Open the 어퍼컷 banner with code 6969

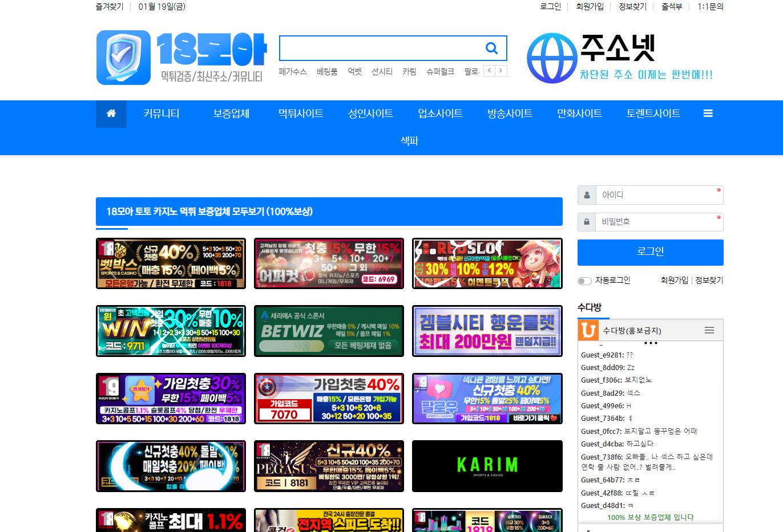click(329, 263)
